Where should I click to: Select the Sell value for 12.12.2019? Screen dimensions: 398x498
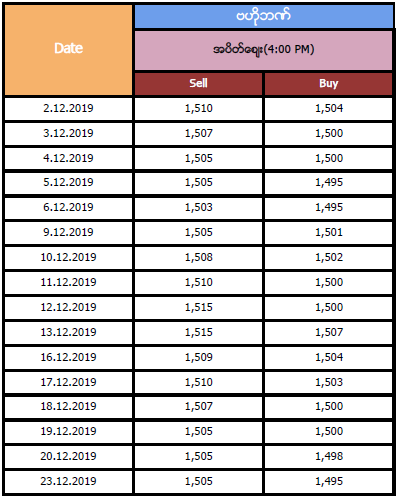[198, 308]
